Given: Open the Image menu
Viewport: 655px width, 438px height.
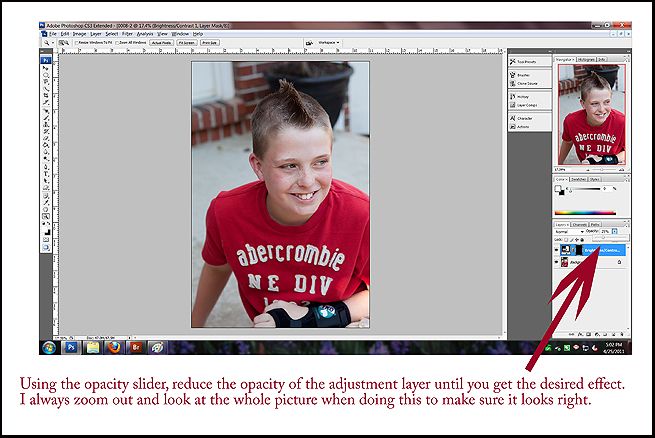Looking at the screenshot, I should 79,34.
